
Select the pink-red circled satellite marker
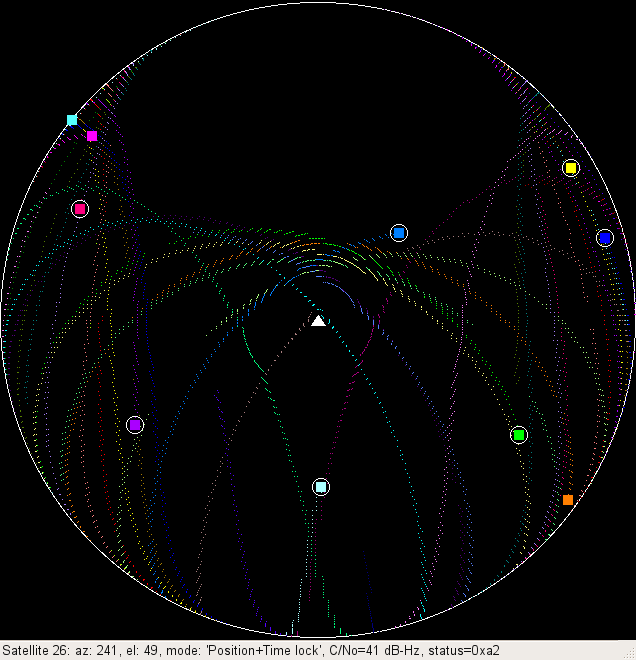pyautogui.click(x=80, y=209)
